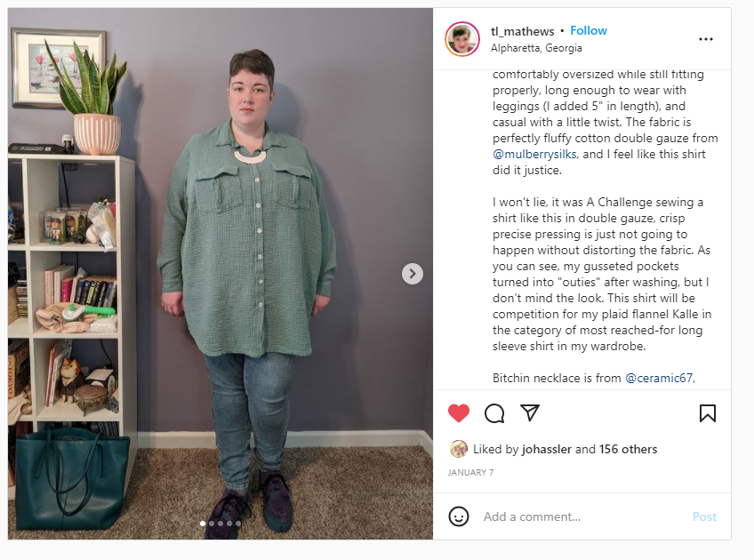
Task: Open comments with the speech bubble icon
Action: click(x=494, y=413)
